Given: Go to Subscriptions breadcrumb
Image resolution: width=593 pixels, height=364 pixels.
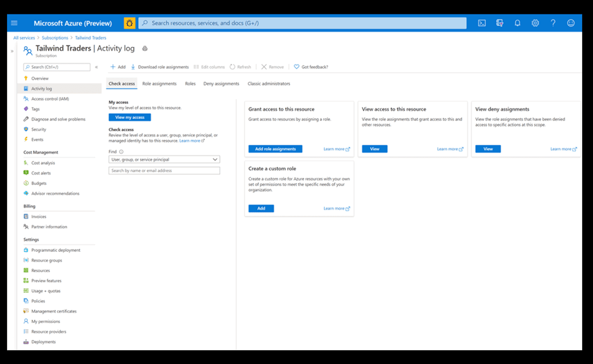Looking at the screenshot, I should (55, 38).
